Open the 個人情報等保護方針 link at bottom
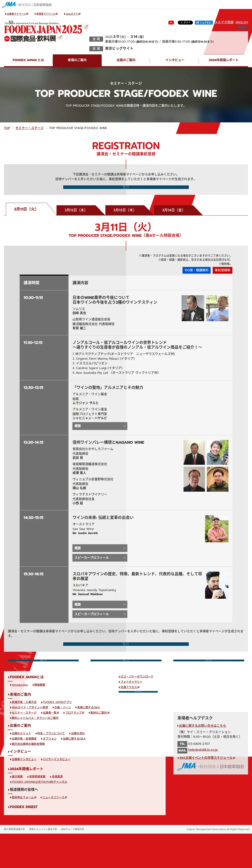This screenshot has width=252, height=868. 15,829
